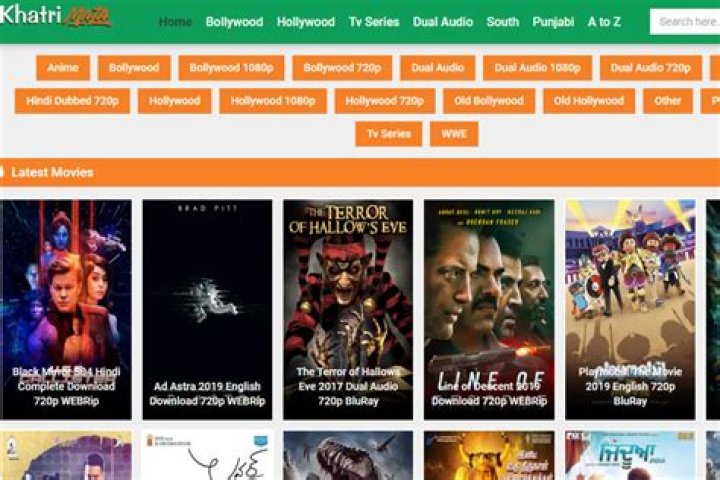Open the Bollywood navigation menu
The height and width of the screenshot is (480, 720).
pyautogui.click(x=234, y=22)
